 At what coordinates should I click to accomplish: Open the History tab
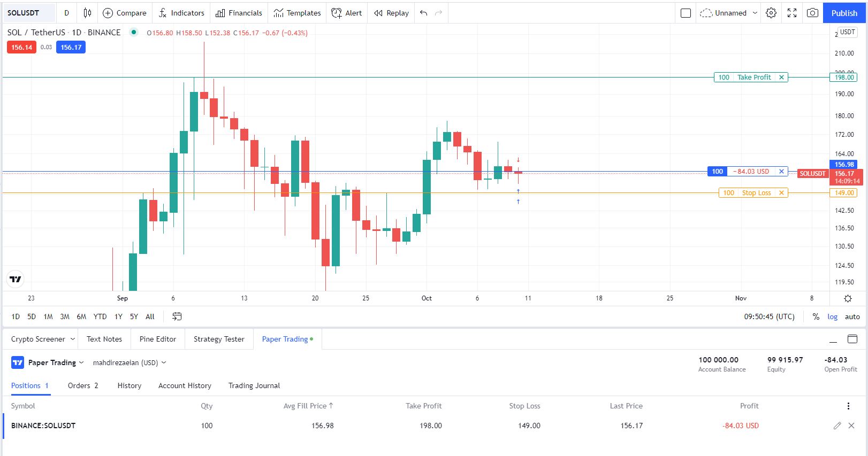(130, 385)
